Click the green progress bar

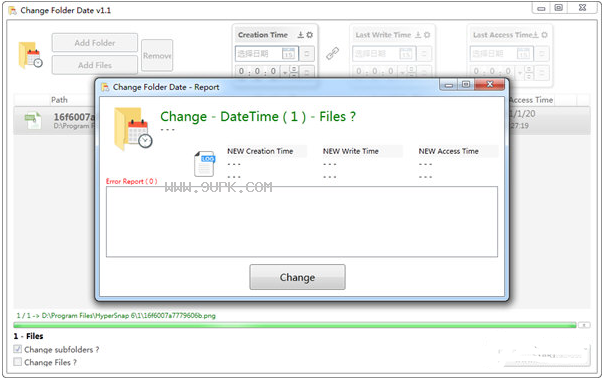[x=295, y=325]
